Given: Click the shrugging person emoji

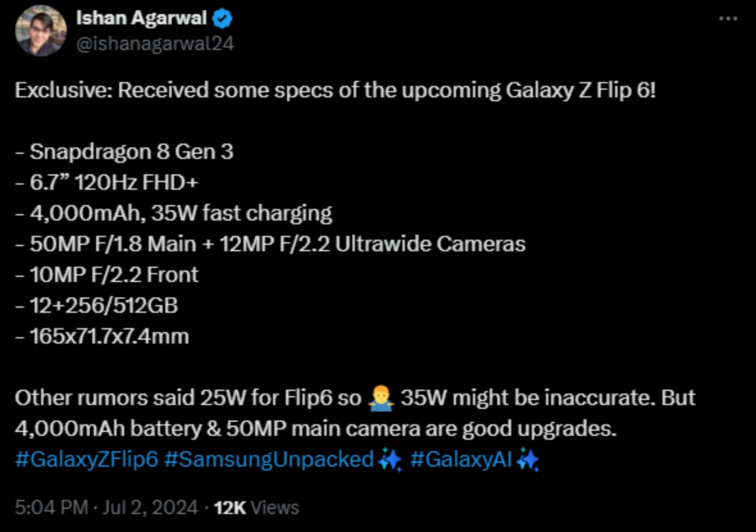Looking at the screenshot, I should tap(380, 398).
